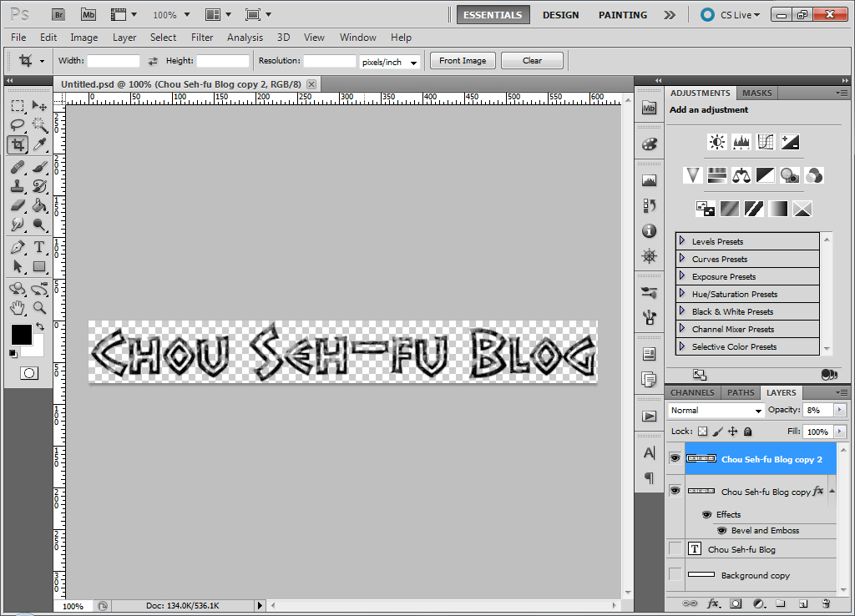The image size is (855, 616).
Task: Show the Chou Seh-fu Blog text layer
Action: [675, 548]
